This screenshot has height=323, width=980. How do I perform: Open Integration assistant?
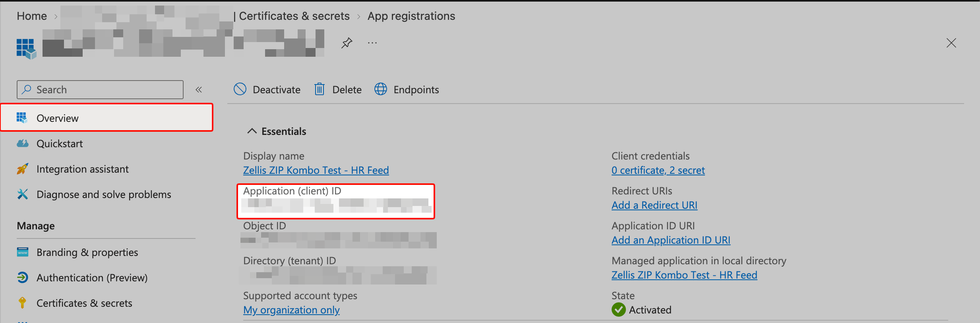click(x=83, y=169)
